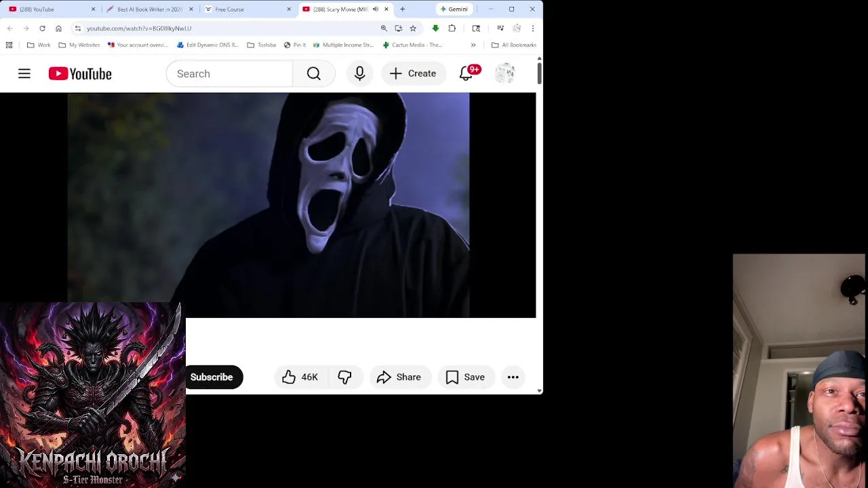The width and height of the screenshot is (868, 488).
Task: Open the Gemini button
Action: [454, 9]
